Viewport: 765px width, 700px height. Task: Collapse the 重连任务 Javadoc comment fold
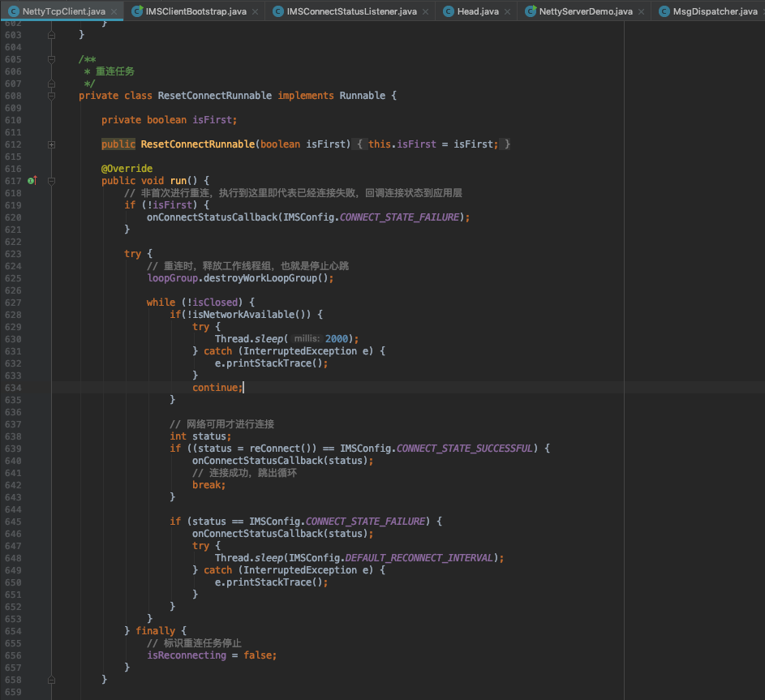(x=51, y=59)
